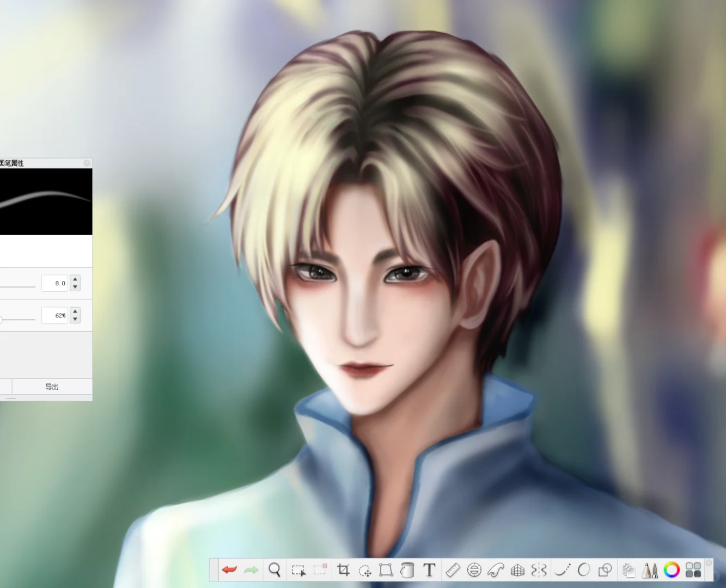Open the four-square UI toggle menu
This screenshot has width=726, height=588.
click(693, 570)
